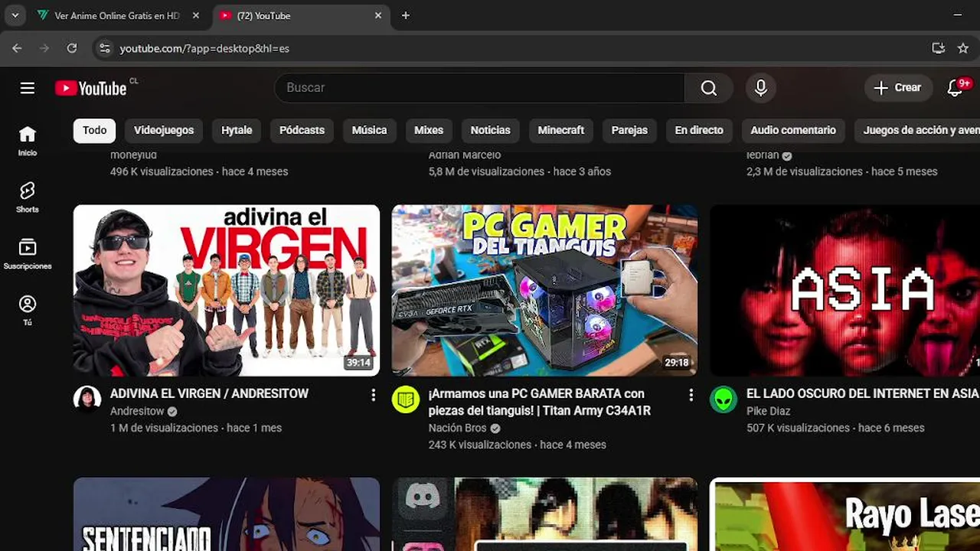The width and height of the screenshot is (980, 551).
Task: Go back in browser
Action: click(17, 48)
